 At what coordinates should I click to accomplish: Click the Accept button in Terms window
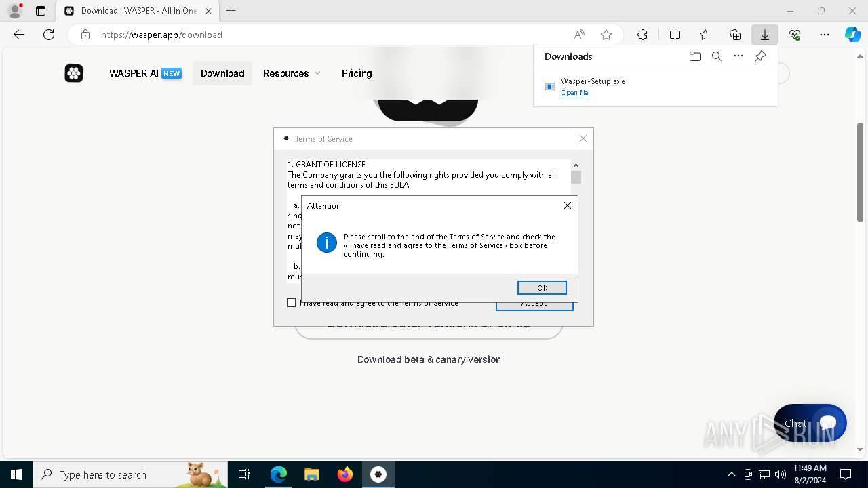tap(534, 304)
